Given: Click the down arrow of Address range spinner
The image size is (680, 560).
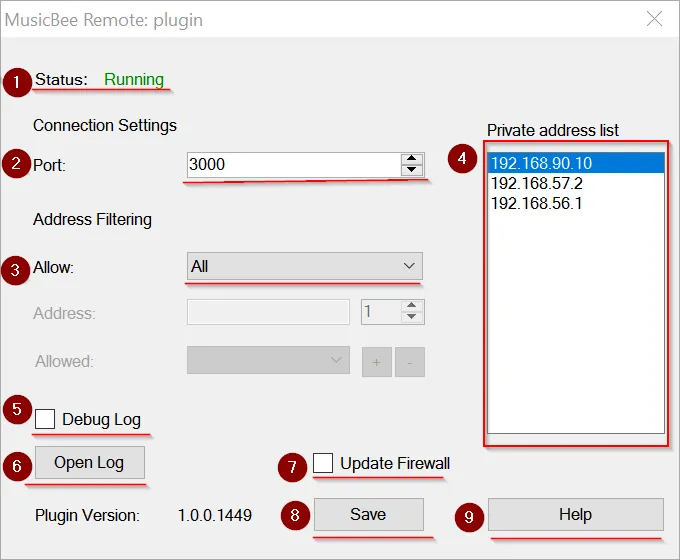Looking at the screenshot, I should click(412, 317).
